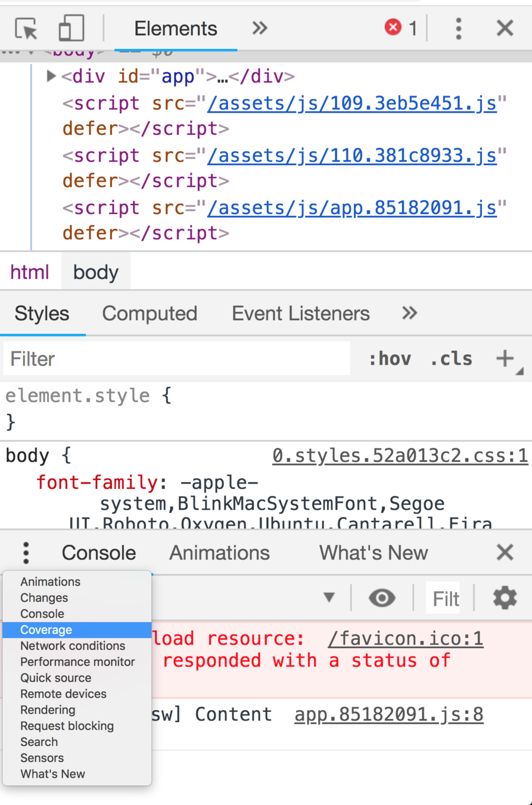Open the drawer three-dot menu
532x805 pixels.
pos(26,553)
